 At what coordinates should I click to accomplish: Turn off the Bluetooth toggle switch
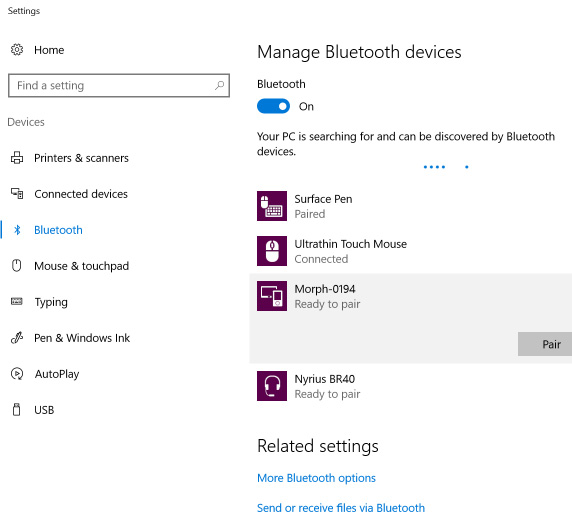(x=273, y=106)
